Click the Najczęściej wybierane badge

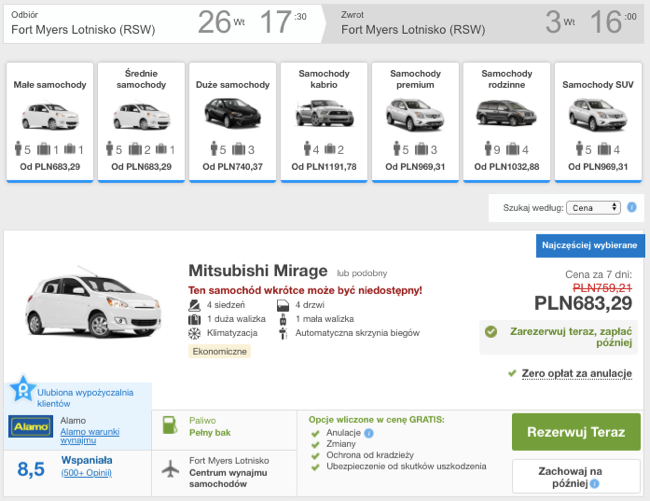(589, 245)
